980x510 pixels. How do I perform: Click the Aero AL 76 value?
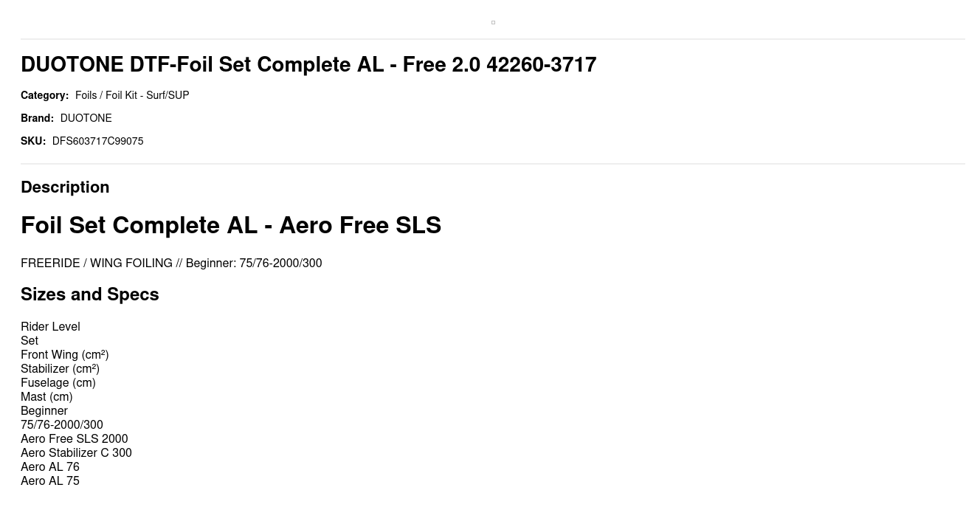coord(50,466)
